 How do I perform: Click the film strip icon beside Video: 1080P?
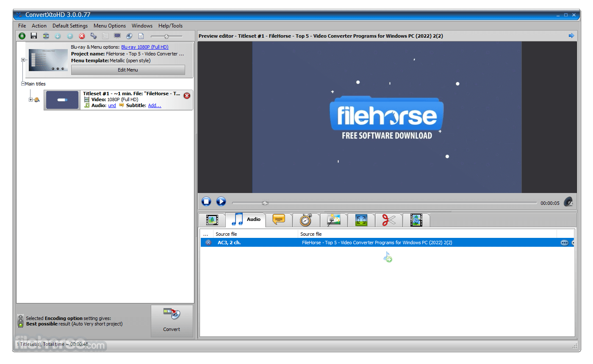tap(87, 99)
